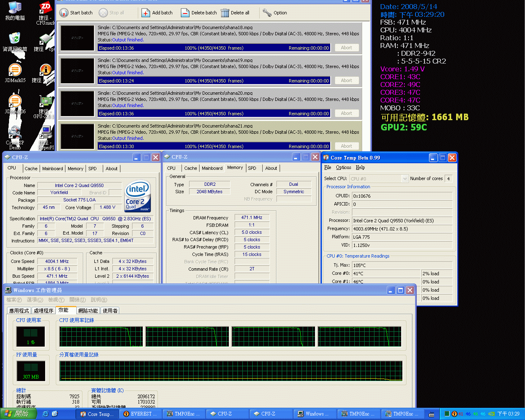The image size is (525, 420).
Task: Open the 3DMark05 desktop icon
Action: tap(15, 73)
